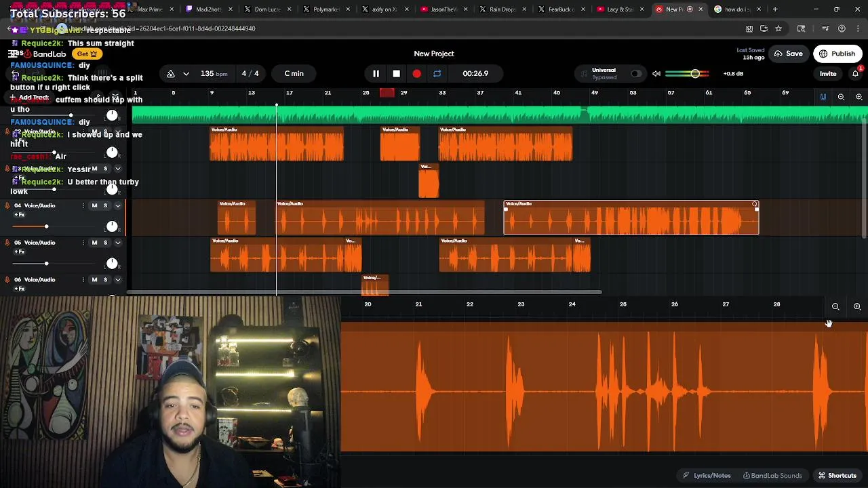Open track 06 three-dot options
868x488 pixels.
point(83,279)
